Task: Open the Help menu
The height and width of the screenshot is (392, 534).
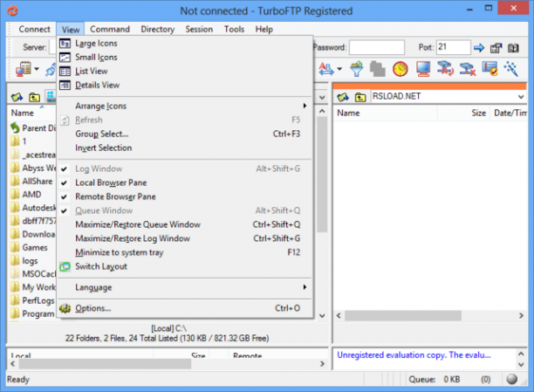Action: (x=264, y=30)
